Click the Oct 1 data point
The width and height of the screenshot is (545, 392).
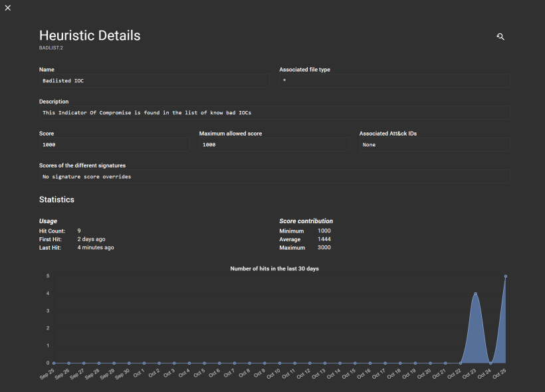[144, 363]
